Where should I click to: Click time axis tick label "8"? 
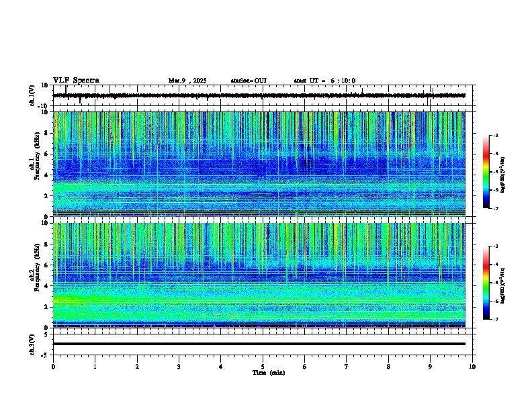click(388, 367)
